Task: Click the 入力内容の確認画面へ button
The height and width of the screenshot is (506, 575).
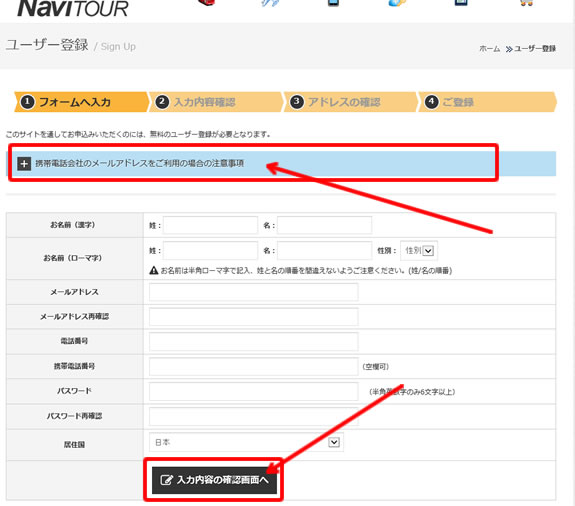Action: (x=214, y=480)
